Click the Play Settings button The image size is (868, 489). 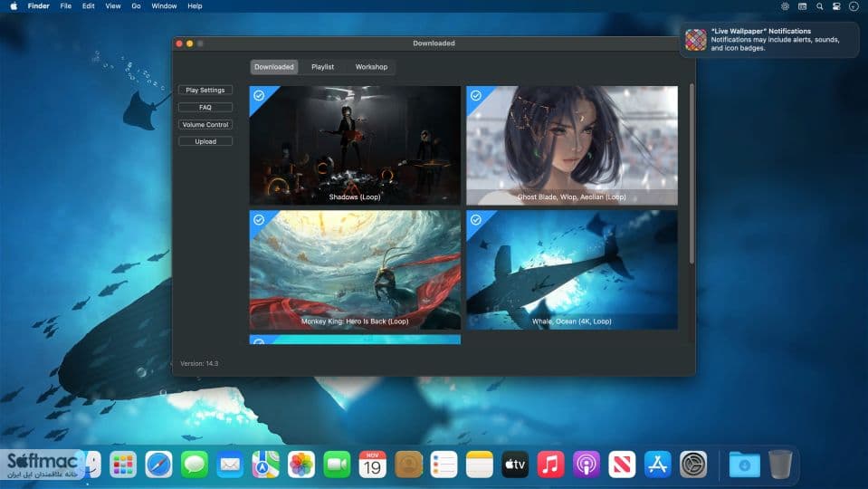click(x=205, y=91)
